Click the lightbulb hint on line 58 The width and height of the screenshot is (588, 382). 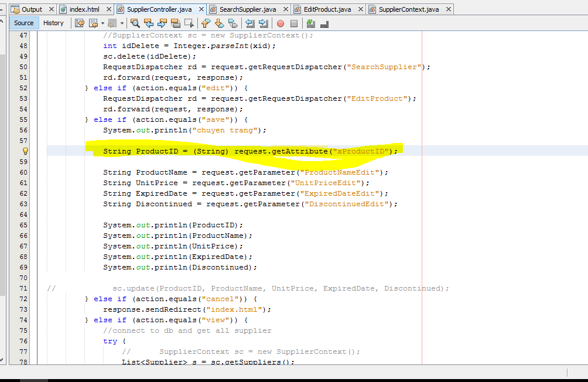25,151
